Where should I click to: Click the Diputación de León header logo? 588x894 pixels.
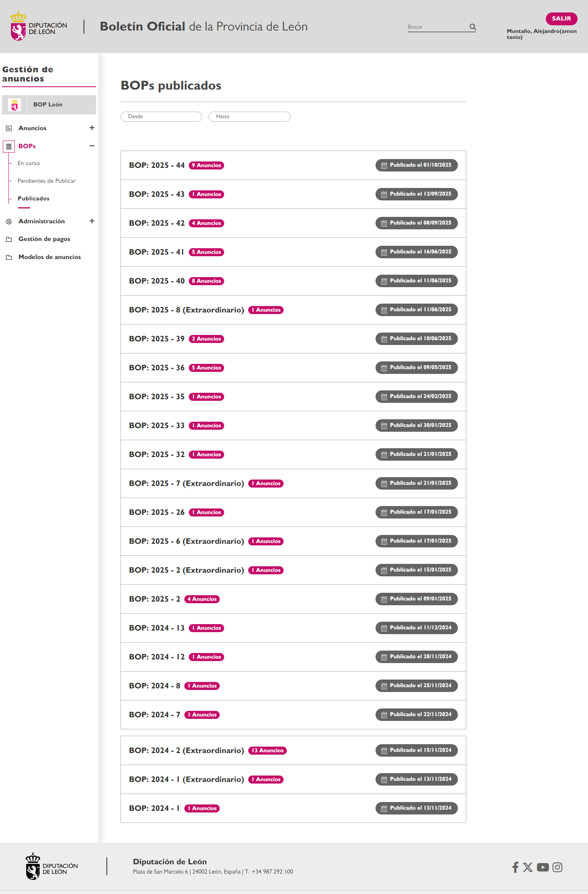coord(39,27)
